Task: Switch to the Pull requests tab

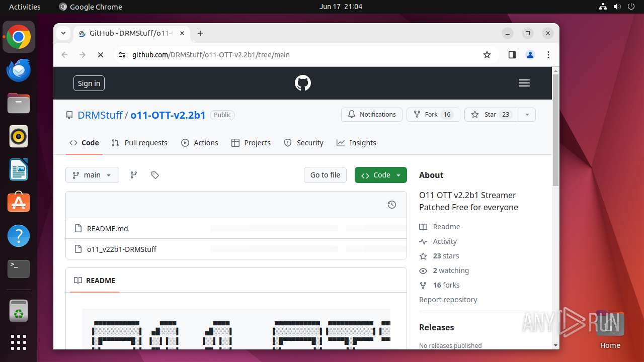Action: 139,143
